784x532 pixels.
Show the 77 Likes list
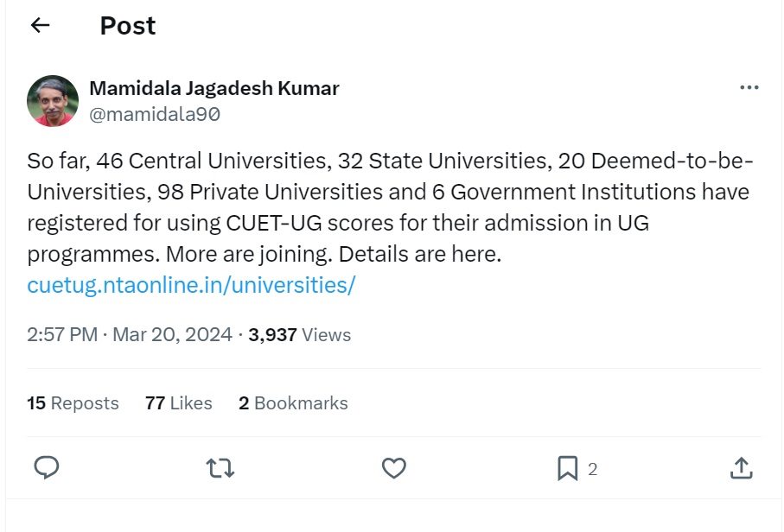(179, 403)
